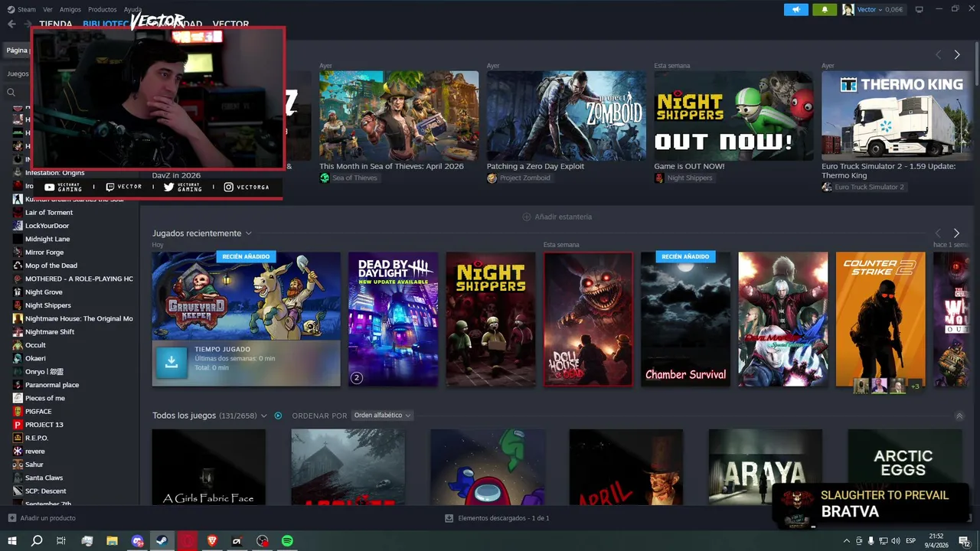Click the Sea of Thieves source link
This screenshot has width=980, height=551.
pos(348,178)
